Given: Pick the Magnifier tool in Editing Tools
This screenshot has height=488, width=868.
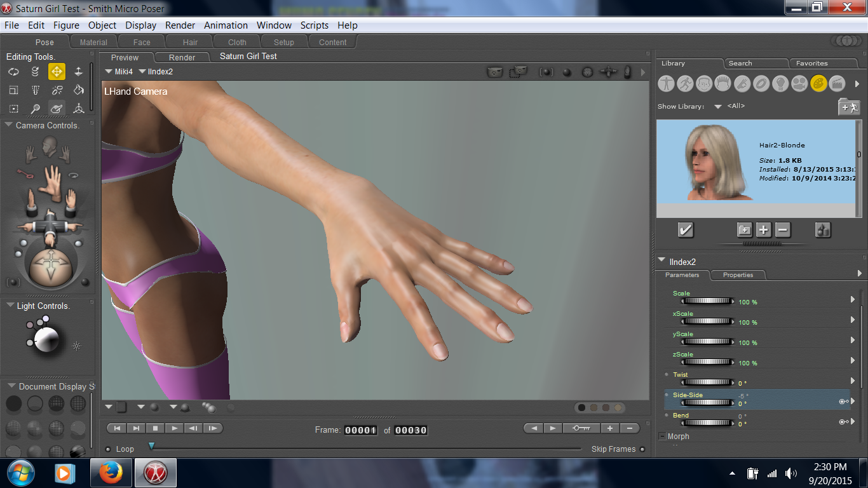Looking at the screenshot, I should 35,109.
